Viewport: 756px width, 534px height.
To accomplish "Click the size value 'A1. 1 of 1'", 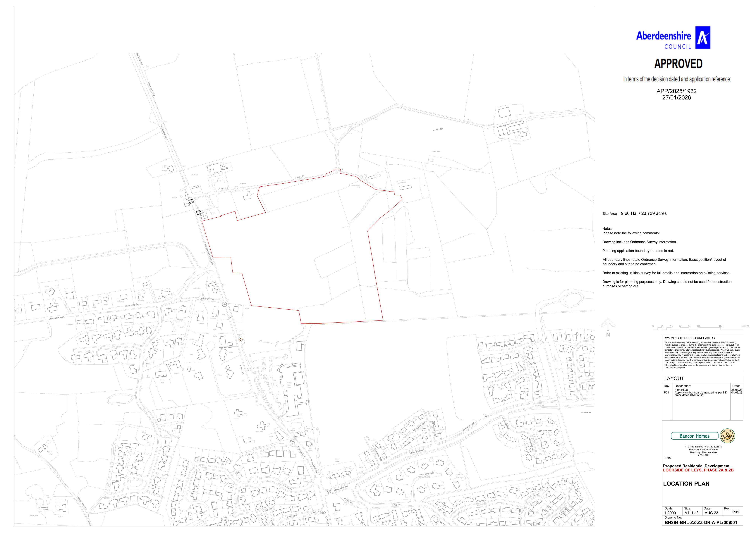I will pyautogui.click(x=693, y=513).
